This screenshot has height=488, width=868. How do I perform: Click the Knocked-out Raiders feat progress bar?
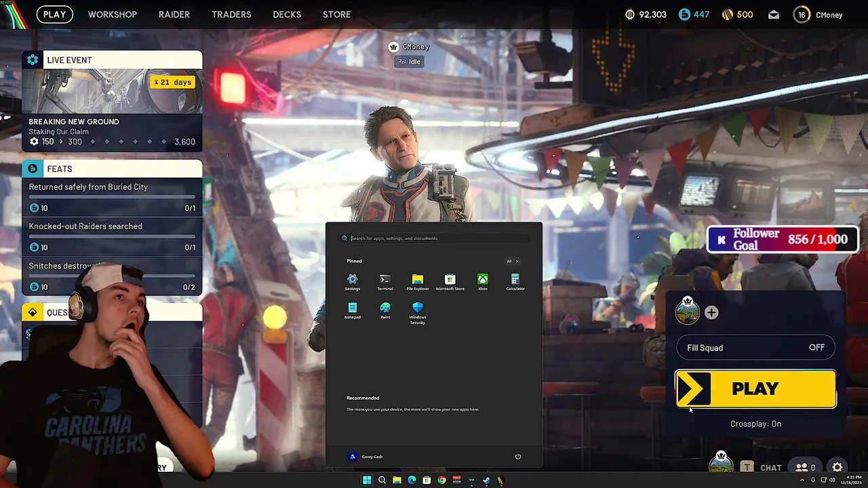[112, 237]
